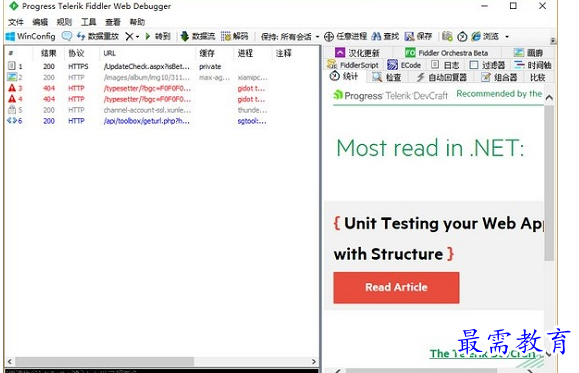Click the 注释 (Comments) column header
Screen dimensions: 579x373
(284, 53)
